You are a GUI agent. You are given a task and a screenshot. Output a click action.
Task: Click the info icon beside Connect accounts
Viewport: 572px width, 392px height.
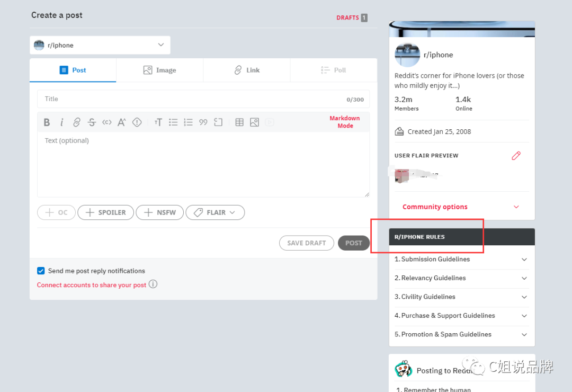click(x=153, y=284)
